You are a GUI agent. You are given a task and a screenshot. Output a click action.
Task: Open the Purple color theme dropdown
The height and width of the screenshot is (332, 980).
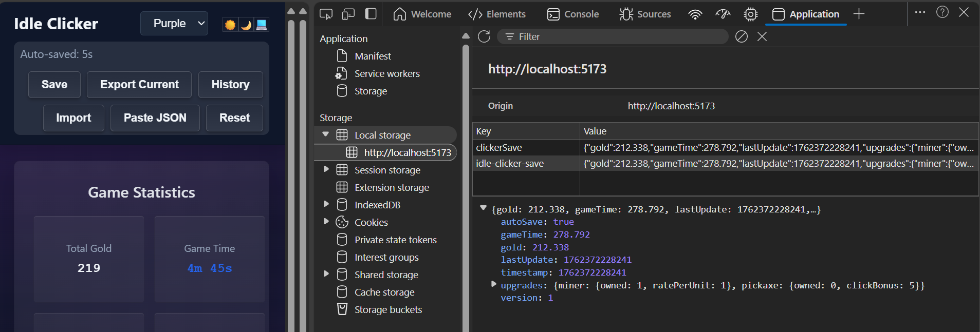pyautogui.click(x=174, y=24)
